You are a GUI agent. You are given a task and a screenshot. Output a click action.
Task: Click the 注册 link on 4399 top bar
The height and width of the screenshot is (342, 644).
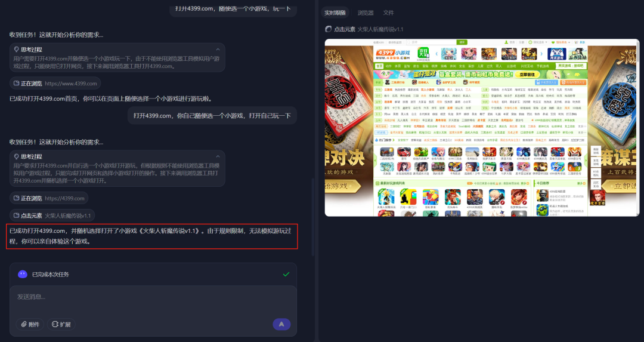pyautogui.click(x=522, y=42)
